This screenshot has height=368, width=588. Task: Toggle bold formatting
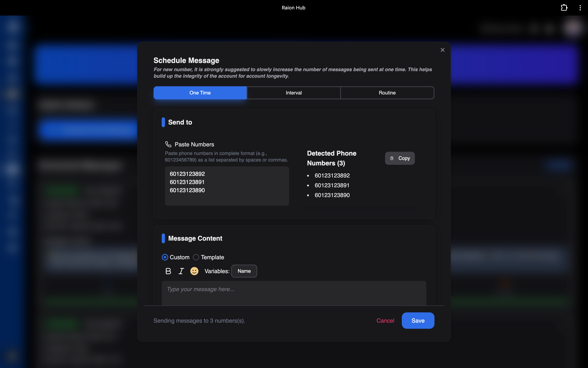tap(168, 271)
